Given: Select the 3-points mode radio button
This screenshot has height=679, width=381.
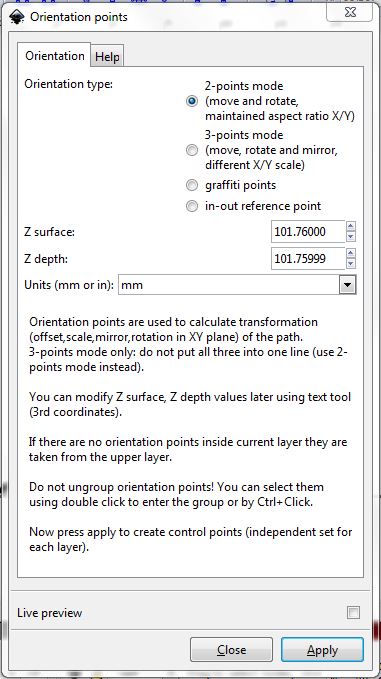Looking at the screenshot, I should coord(191,150).
